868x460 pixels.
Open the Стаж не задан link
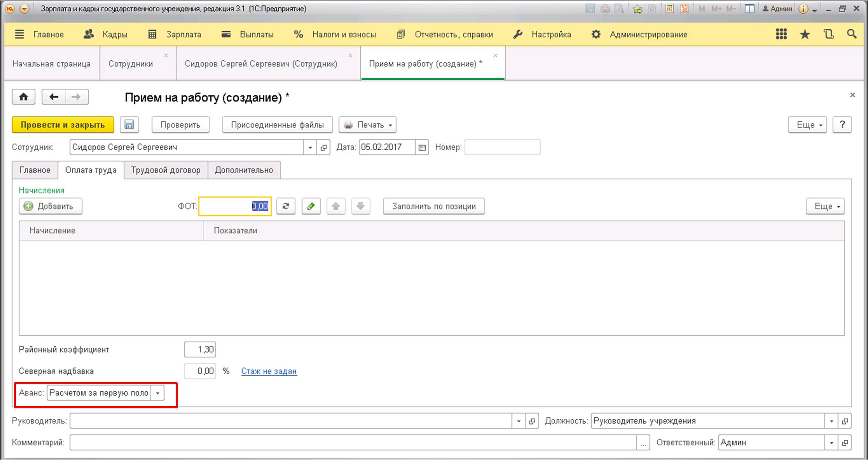click(269, 371)
